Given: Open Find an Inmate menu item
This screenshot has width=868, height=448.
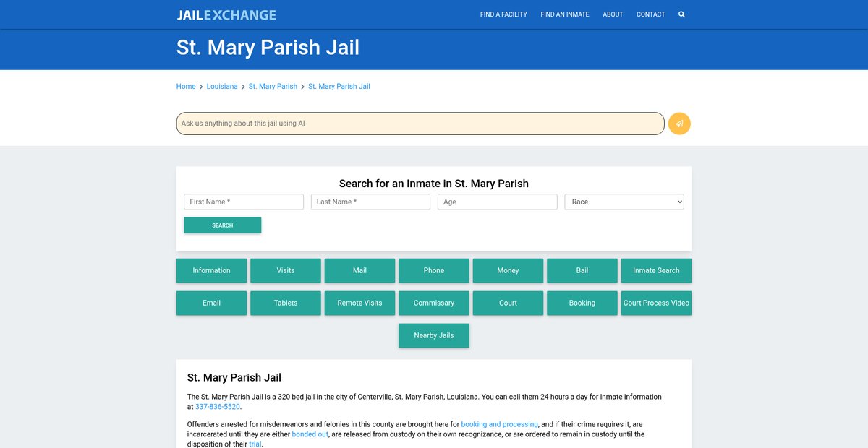Looking at the screenshot, I should tap(564, 14).
